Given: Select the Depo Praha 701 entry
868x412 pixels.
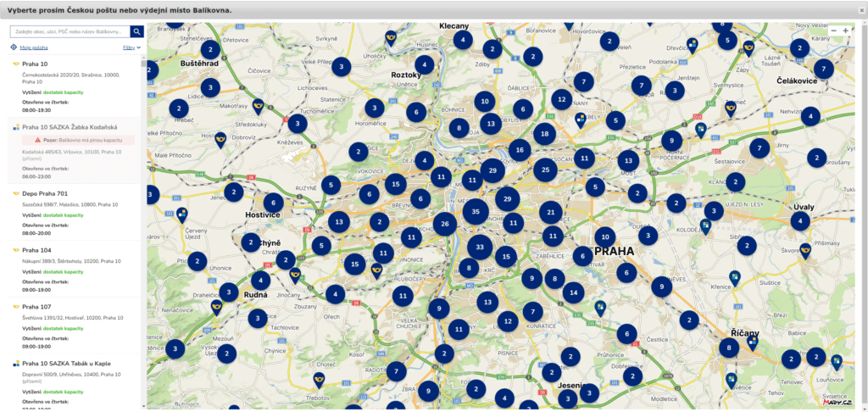Looking at the screenshot, I should tap(75, 212).
